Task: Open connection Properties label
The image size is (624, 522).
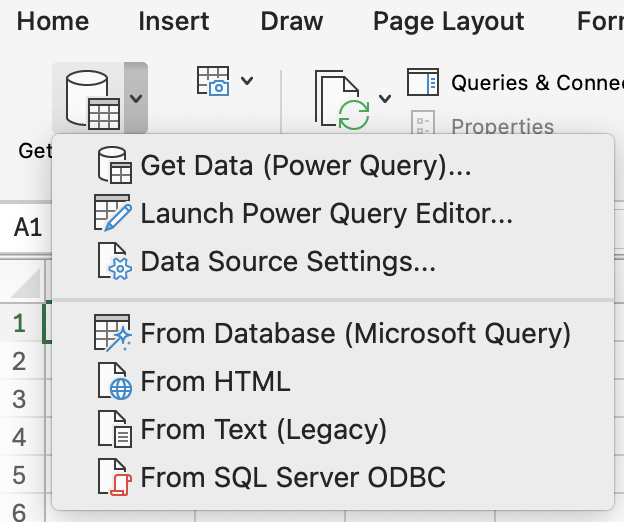Action: tap(503, 126)
